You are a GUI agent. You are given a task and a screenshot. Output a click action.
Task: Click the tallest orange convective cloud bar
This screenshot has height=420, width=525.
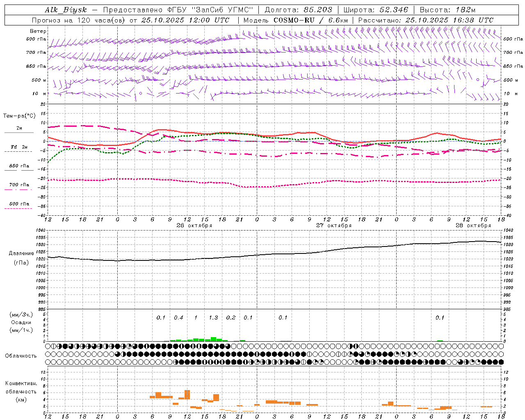click(187, 395)
